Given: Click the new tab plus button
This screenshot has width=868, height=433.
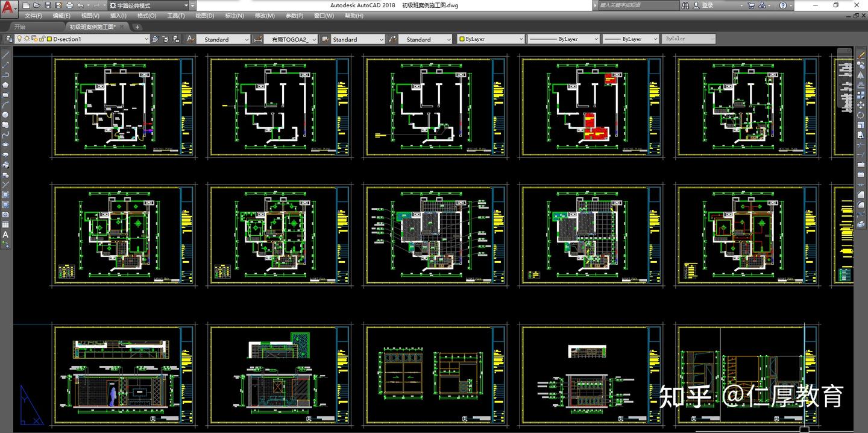Looking at the screenshot, I should click(x=137, y=27).
